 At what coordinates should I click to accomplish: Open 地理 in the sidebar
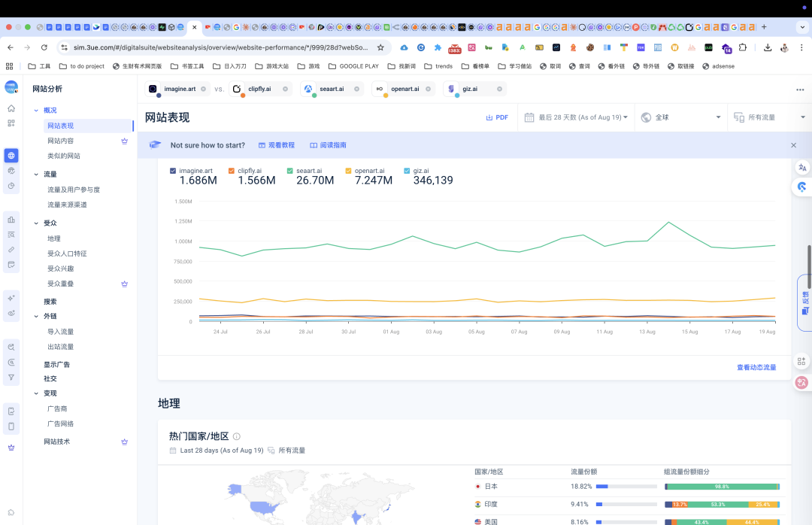click(54, 238)
